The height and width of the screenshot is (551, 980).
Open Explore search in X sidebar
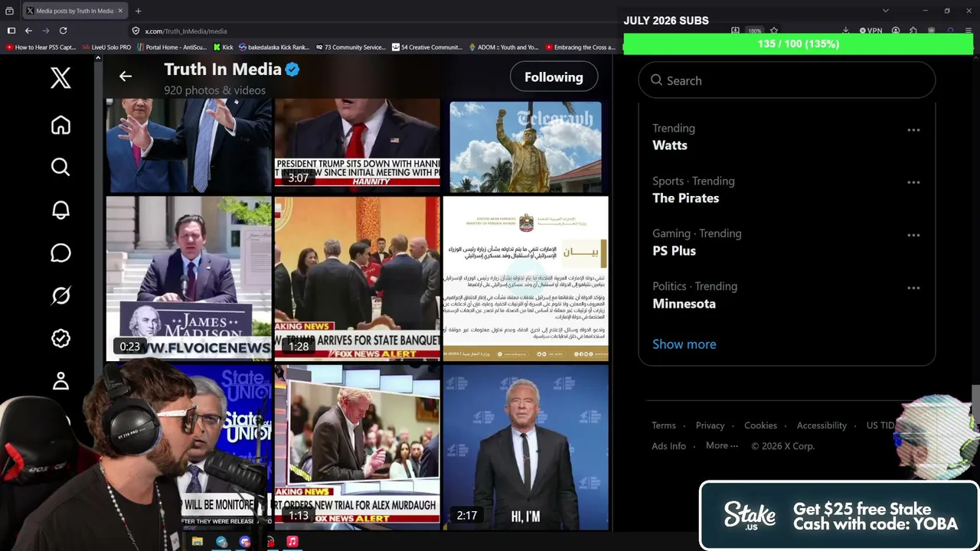pos(60,167)
